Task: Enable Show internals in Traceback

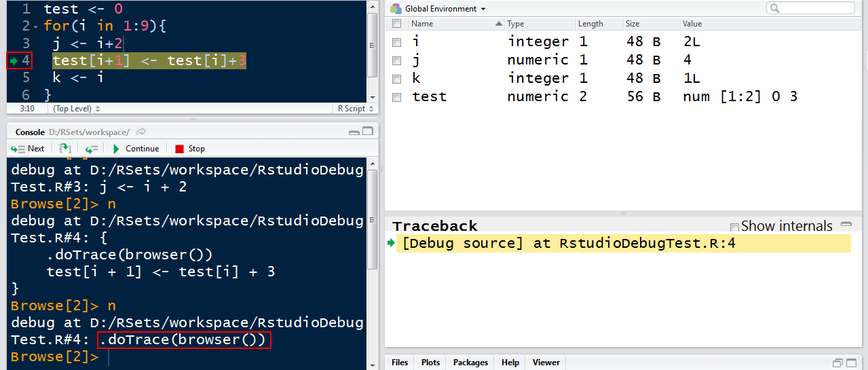Action: tap(734, 227)
